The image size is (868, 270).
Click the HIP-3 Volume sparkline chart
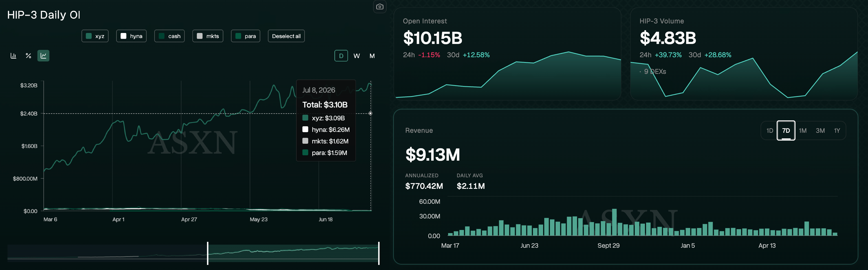744,77
